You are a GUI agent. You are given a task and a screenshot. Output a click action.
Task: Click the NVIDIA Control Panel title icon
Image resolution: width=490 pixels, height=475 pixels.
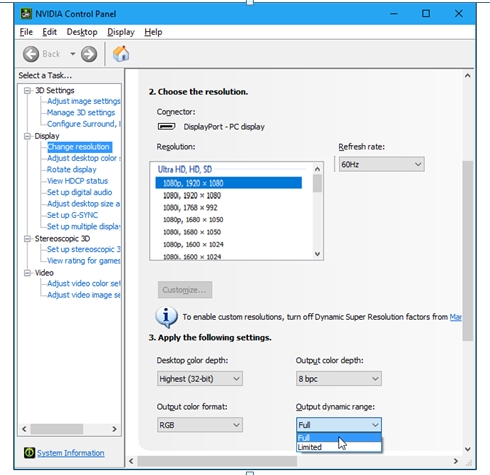click(26, 14)
